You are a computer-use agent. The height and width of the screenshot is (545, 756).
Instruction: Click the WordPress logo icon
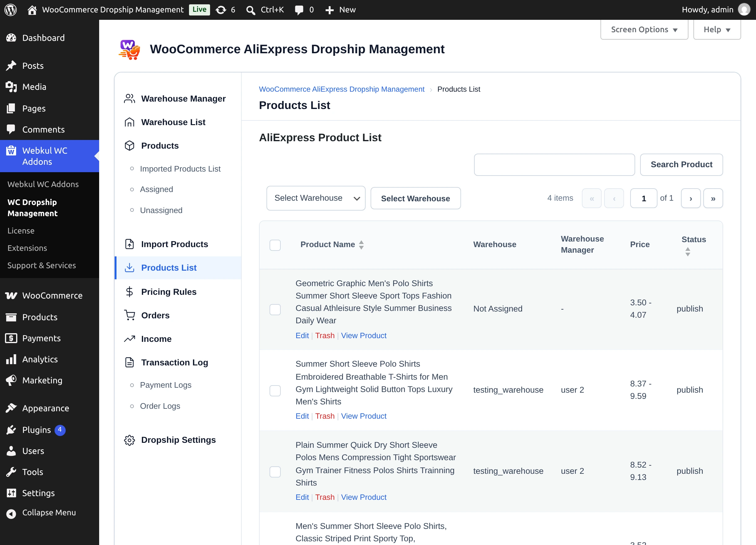(11, 10)
